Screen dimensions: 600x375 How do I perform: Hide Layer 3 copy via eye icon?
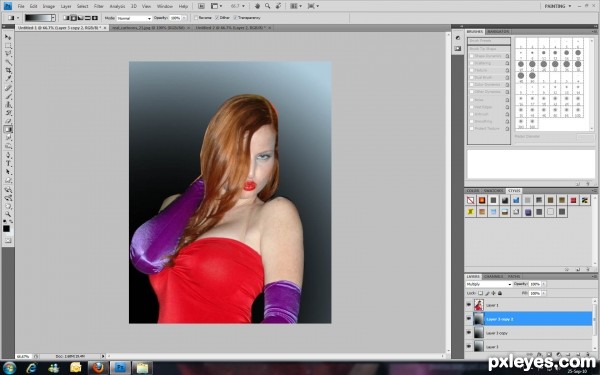pyautogui.click(x=469, y=333)
